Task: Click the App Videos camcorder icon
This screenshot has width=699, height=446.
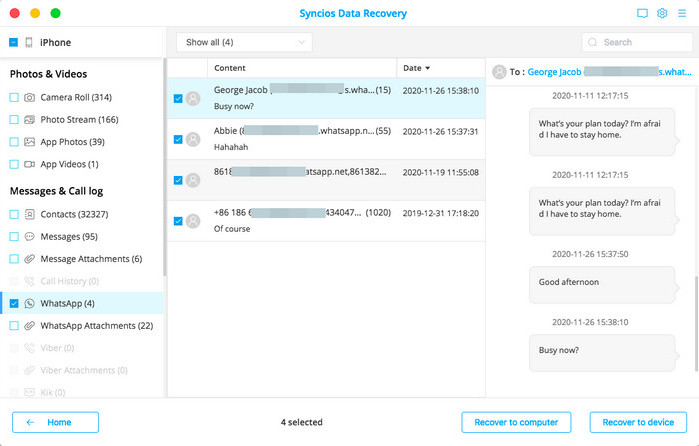Action: tap(29, 164)
